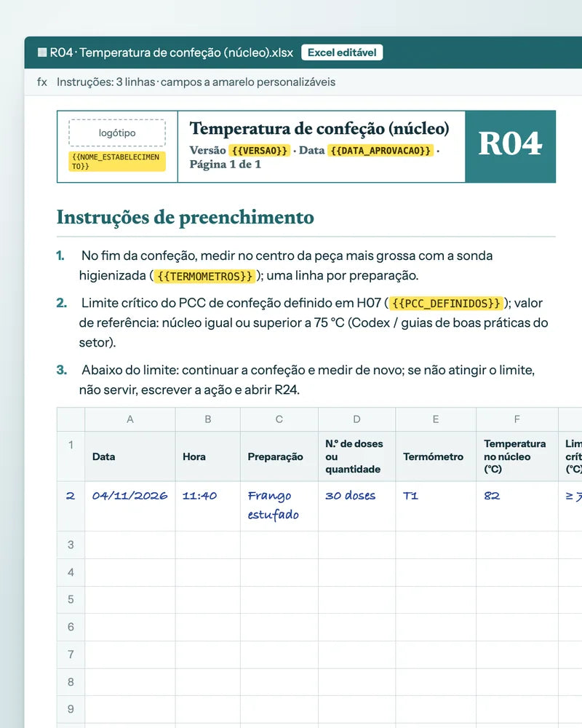Screen dimensions: 582x728
Task: Select row header 8
Action: [x=71, y=682]
